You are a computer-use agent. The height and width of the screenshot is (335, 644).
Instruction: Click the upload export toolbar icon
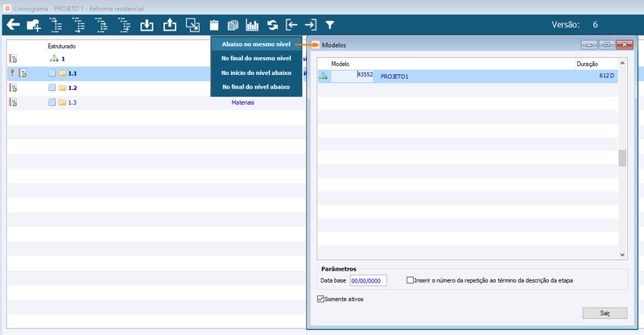pos(170,25)
